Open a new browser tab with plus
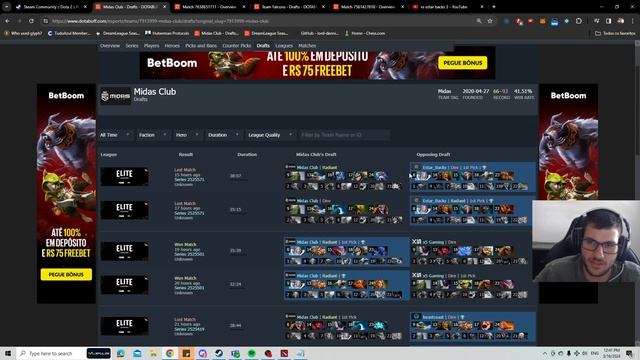The image size is (640, 360). click(494, 7)
